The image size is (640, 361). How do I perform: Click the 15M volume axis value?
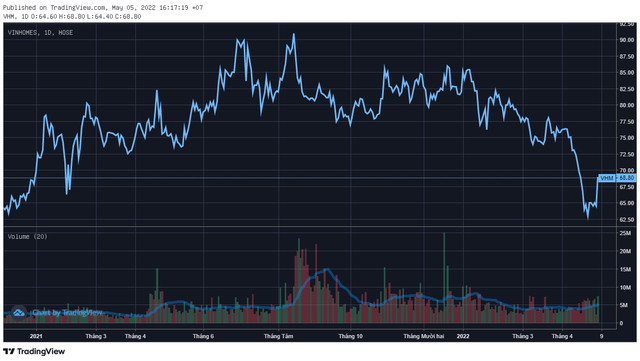point(625,270)
